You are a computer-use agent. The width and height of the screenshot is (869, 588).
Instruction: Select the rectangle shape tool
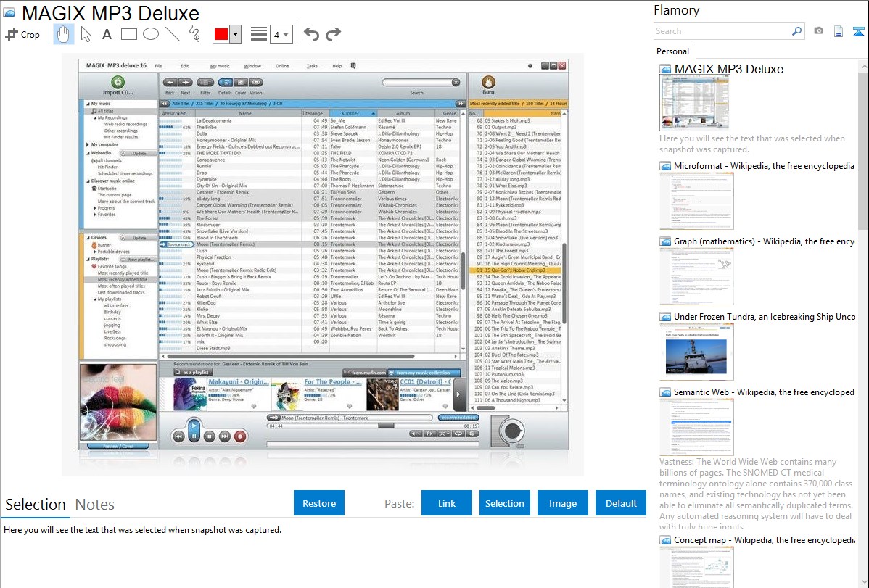(x=129, y=34)
